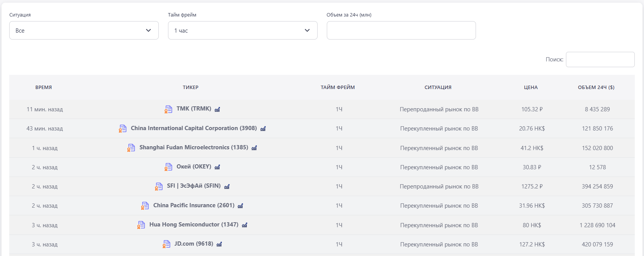Image resolution: width=644 pixels, height=256 pixels.
Task: Open the Hua Hong Semiconductor (1347) ticker link
Action: click(x=194, y=225)
